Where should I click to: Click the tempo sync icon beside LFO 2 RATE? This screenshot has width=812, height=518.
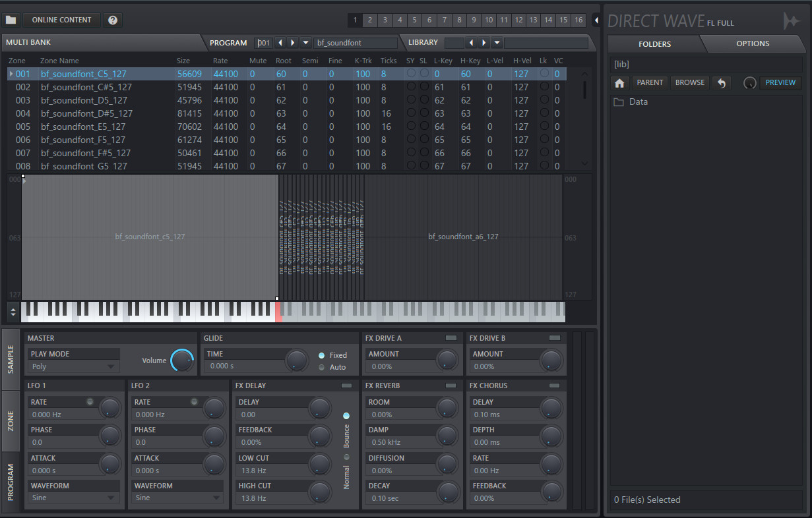point(195,401)
